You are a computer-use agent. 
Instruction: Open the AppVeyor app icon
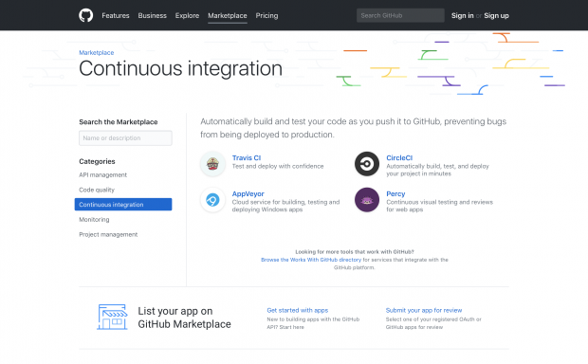tap(212, 200)
